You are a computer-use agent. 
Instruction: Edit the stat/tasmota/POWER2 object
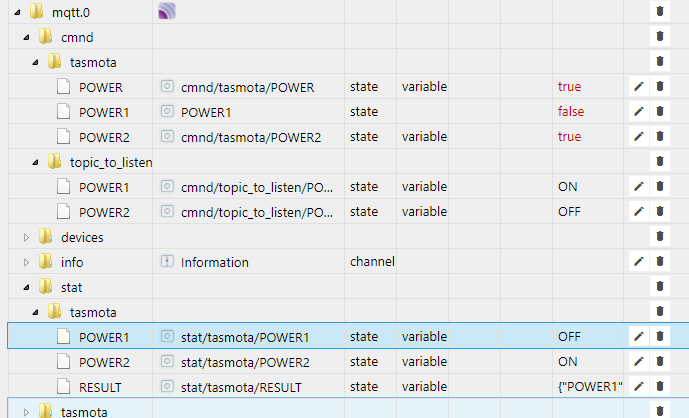638,362
